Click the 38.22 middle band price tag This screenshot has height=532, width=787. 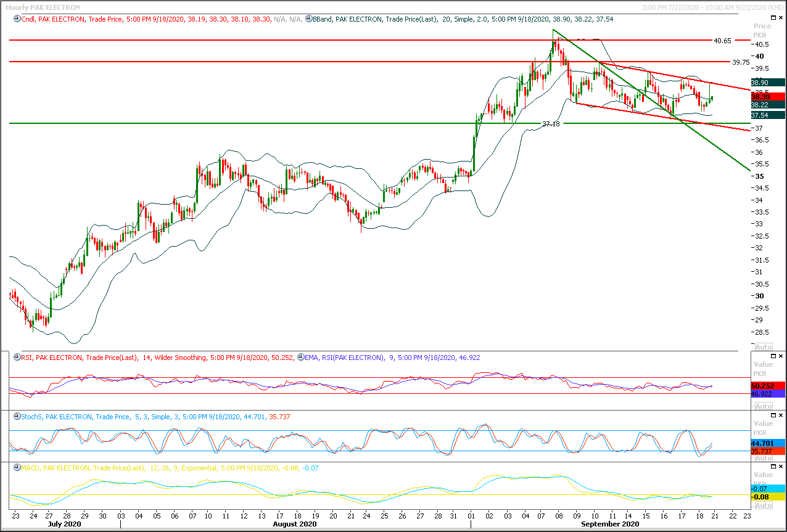coord(767,105)
